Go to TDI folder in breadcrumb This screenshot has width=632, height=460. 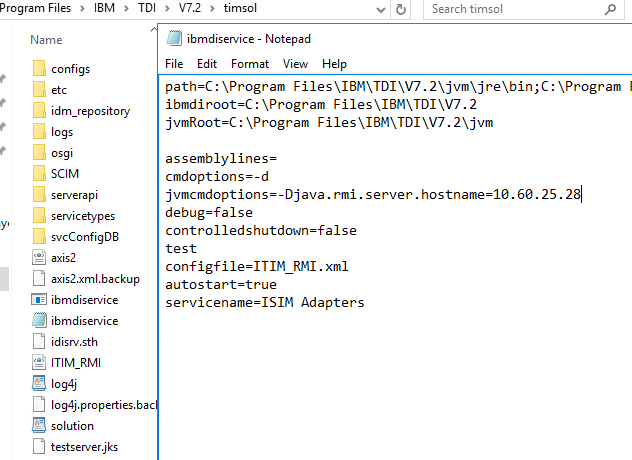tap(147, 8)
